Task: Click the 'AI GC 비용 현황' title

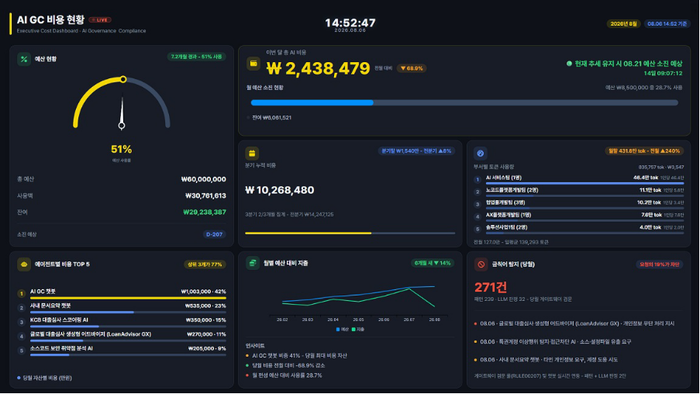Action: pos(50,20)
